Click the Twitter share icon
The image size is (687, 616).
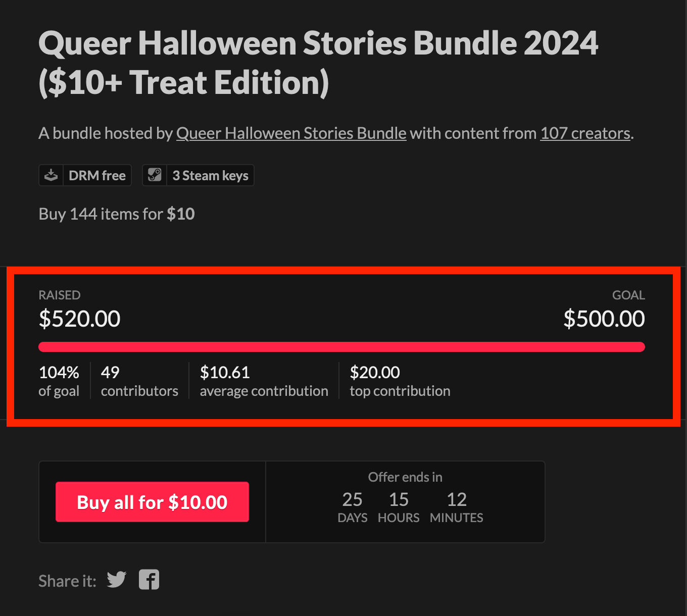[x=117, y=580]
